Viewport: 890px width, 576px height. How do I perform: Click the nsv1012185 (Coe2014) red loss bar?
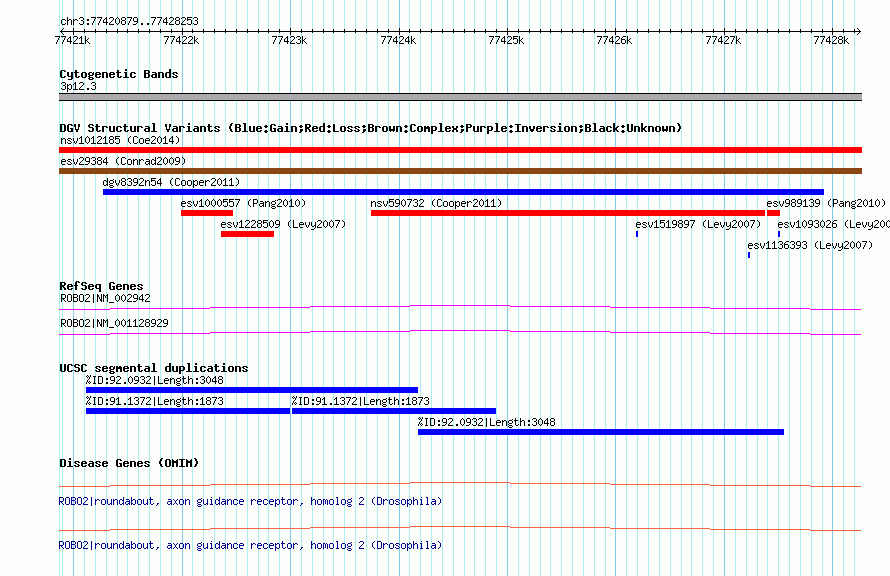pos(460,150)
